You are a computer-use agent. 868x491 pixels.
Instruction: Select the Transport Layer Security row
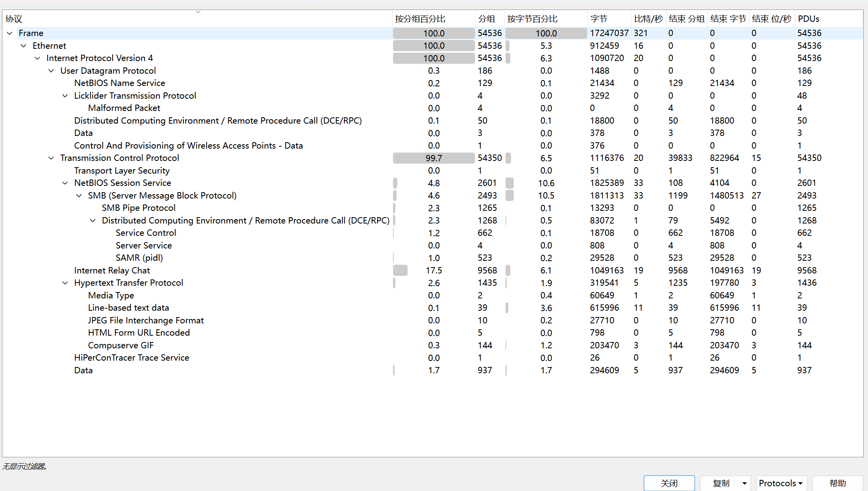click(x=122, y=171)
